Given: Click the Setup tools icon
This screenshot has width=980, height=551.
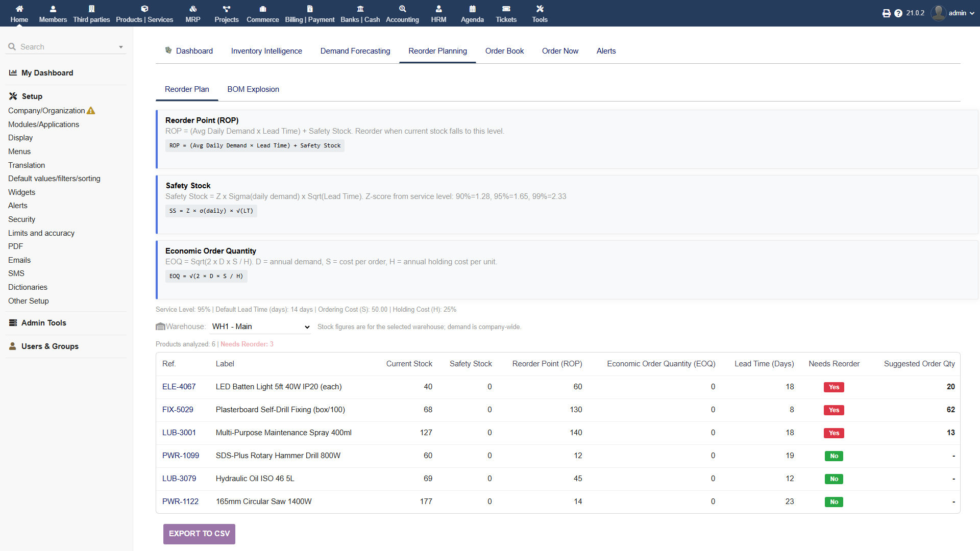Looking at the screenshot, I should (x=13, y=96).
